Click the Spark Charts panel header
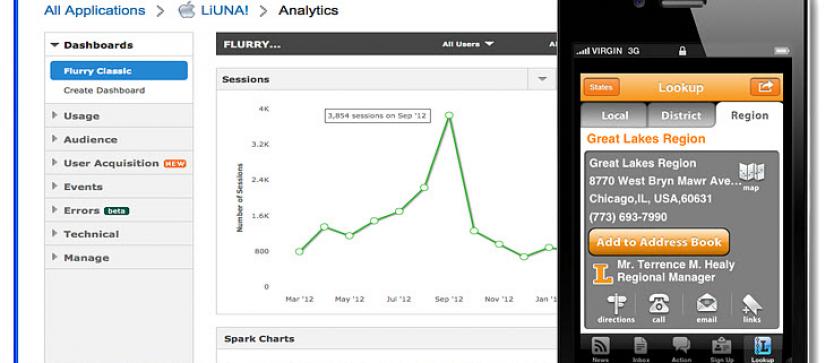The height and width of the screenshot is (363, 834). tap(386, 339)
